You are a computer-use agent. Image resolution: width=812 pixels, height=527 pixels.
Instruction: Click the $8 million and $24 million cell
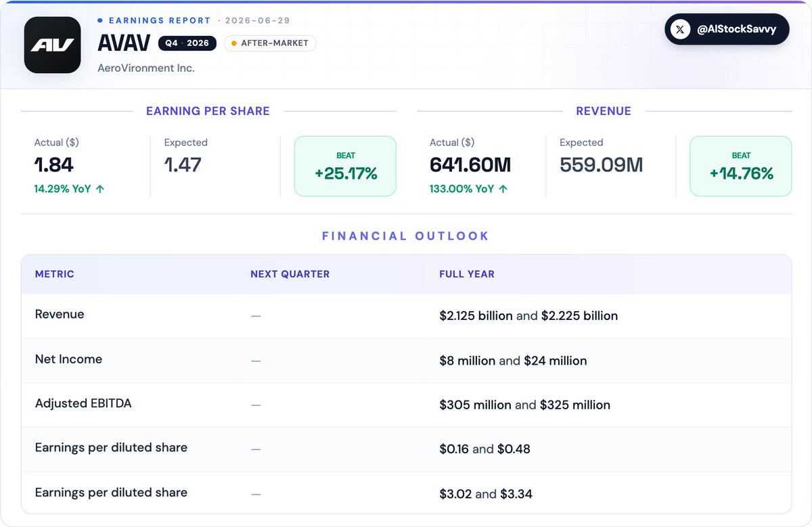(513, 361)
